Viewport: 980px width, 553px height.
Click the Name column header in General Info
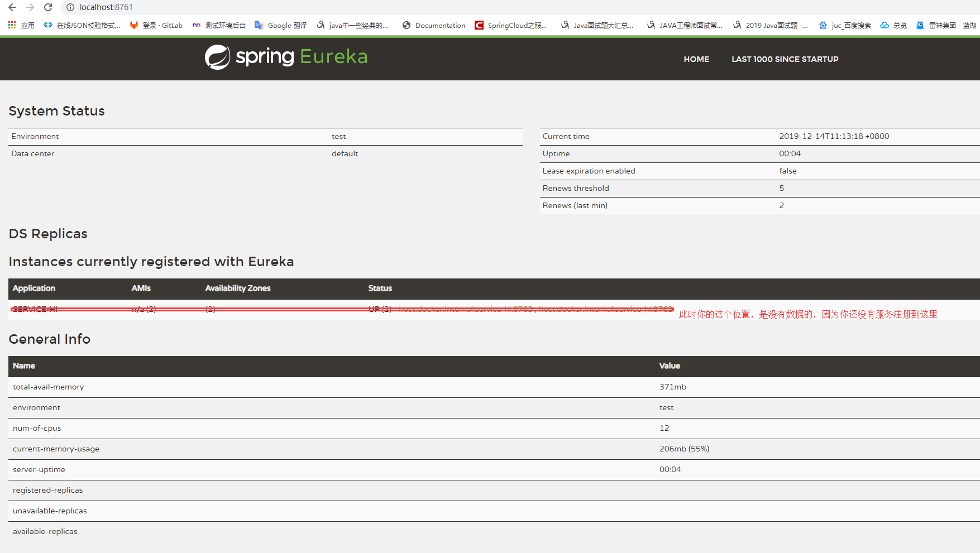[24, 366]
